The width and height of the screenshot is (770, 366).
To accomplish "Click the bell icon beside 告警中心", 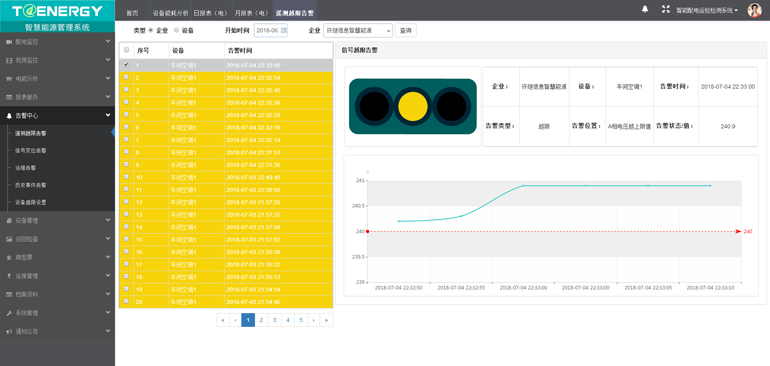I will 9,116.
